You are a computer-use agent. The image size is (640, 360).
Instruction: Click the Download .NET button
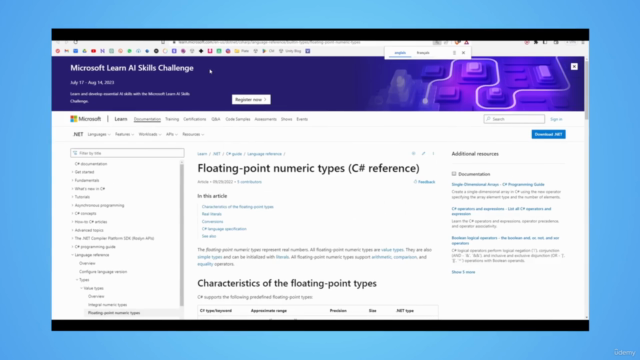click(x=548, y=134)
